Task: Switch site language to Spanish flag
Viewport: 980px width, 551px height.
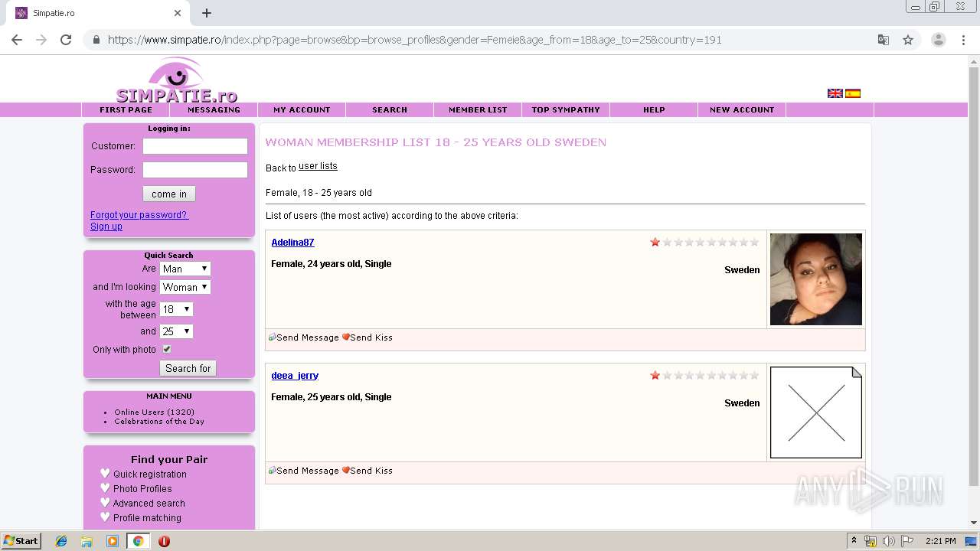Action: (853, 93)
